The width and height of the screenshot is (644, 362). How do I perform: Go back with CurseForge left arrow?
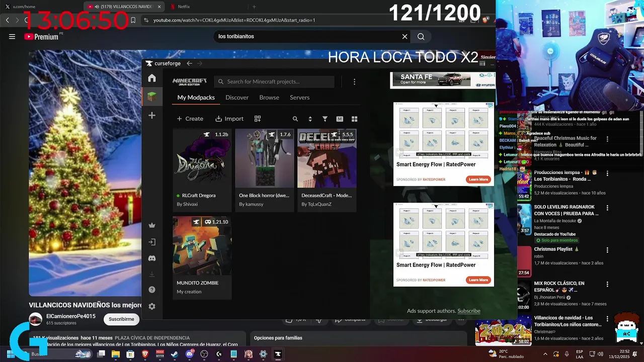[x=189, y=63]
